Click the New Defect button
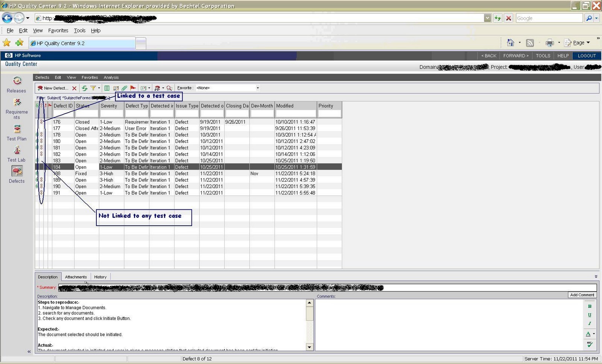Screen dimensions: 602x364 pyautogui.click(x=53, y=88)
